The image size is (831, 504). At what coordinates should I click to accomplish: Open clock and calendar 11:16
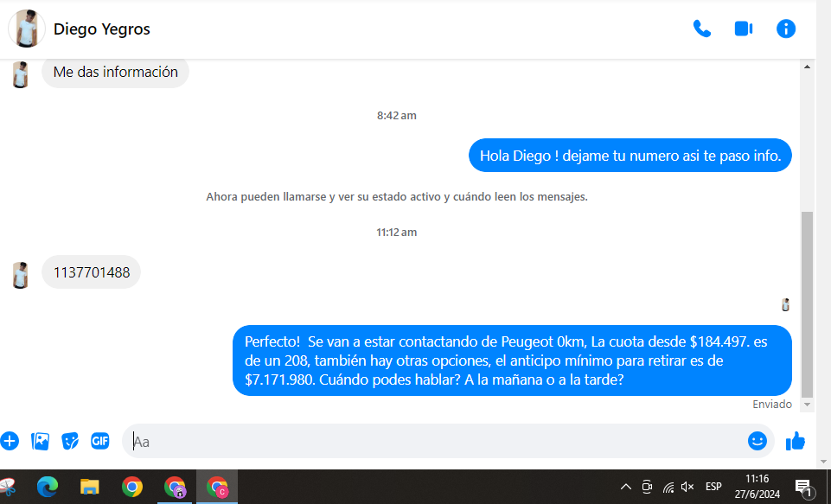[757, 487]
